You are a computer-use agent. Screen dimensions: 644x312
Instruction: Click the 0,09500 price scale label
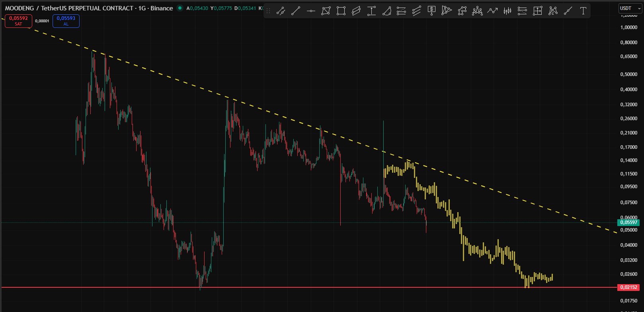pyautogui.click(x=628, y=187)
